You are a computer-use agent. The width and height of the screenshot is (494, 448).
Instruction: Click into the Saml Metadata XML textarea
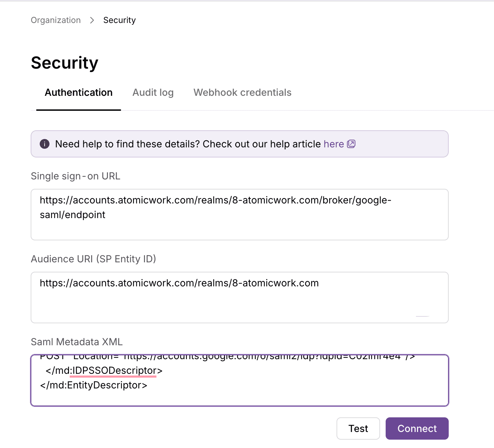240,380
